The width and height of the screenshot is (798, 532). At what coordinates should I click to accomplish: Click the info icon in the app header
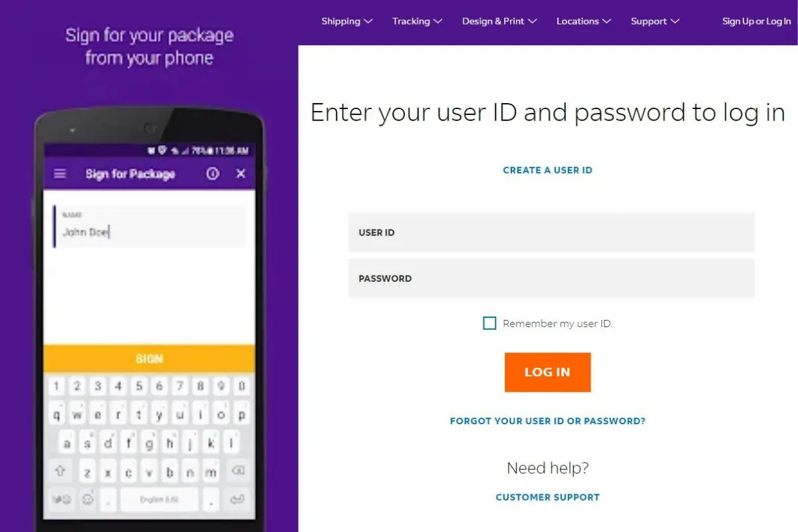pos(212,174)
